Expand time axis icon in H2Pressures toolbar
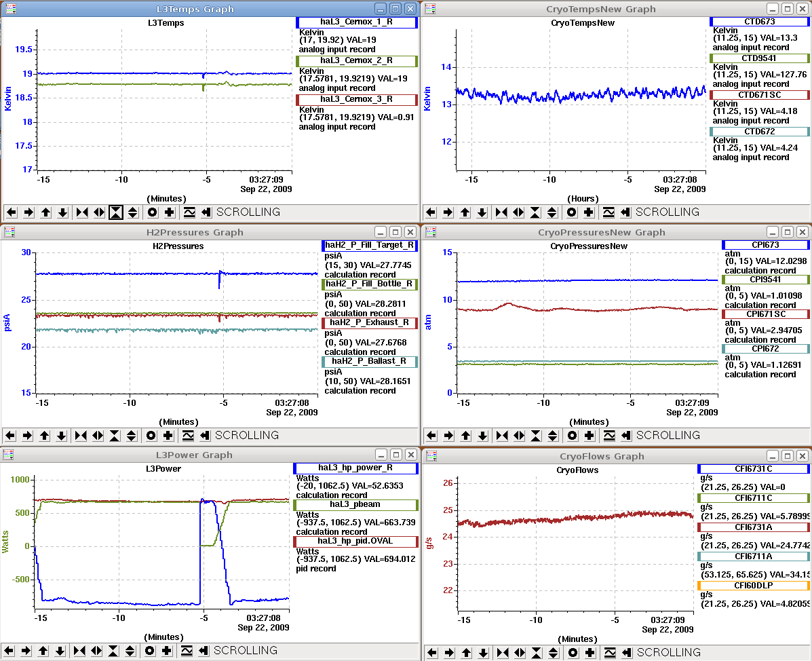 [98, 436]
